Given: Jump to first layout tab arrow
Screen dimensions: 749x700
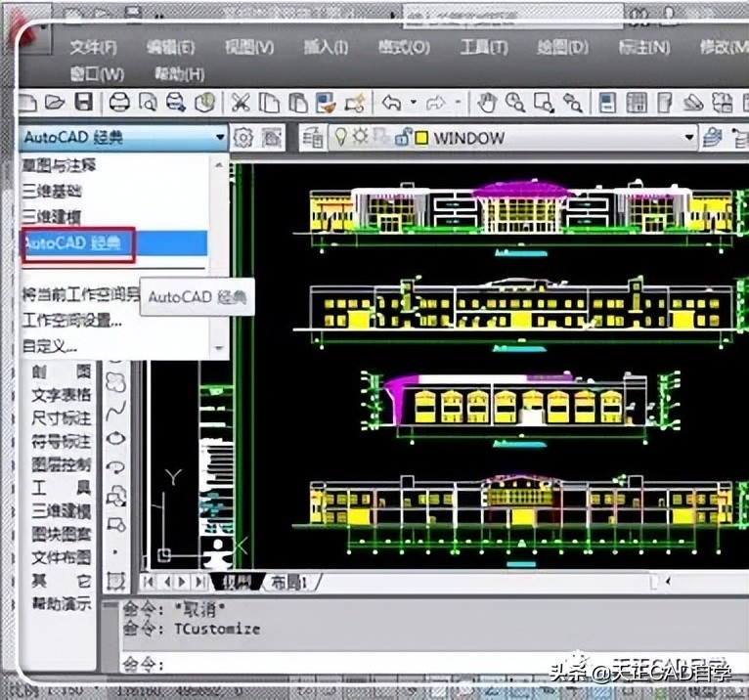Looking at the screenshot, I should point(149,582).
